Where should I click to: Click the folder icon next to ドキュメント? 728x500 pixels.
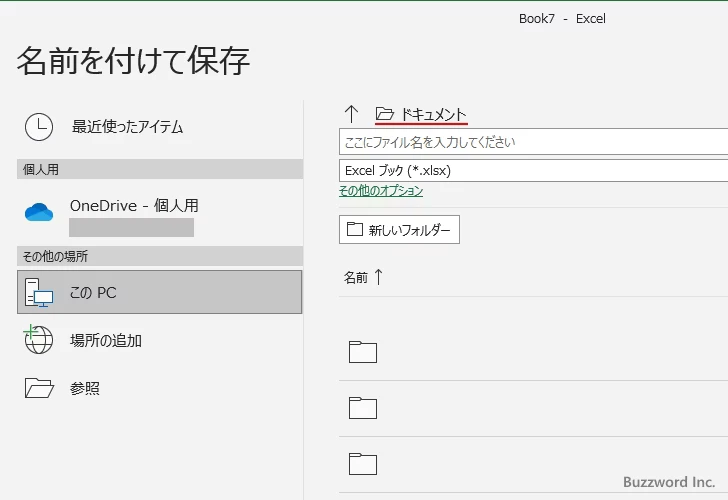tap(385, 114)
